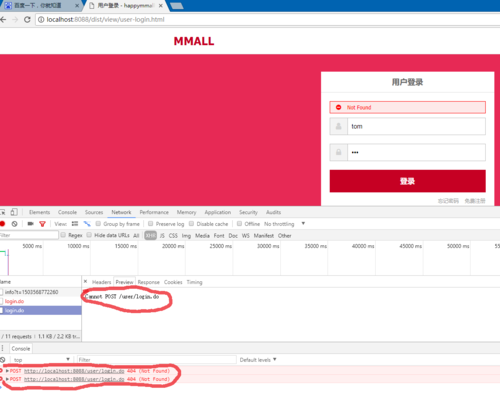Open the Console panel tab in DevTools

67,212
